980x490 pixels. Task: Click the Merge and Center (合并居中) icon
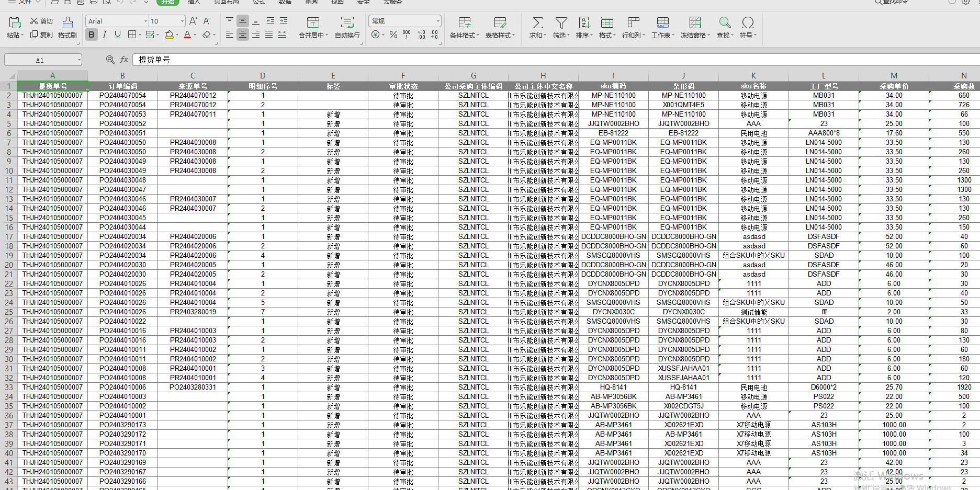point(313,22)
